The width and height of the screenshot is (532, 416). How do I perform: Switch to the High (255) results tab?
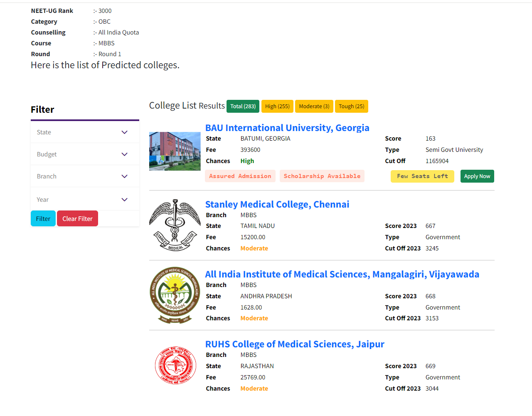277,106
